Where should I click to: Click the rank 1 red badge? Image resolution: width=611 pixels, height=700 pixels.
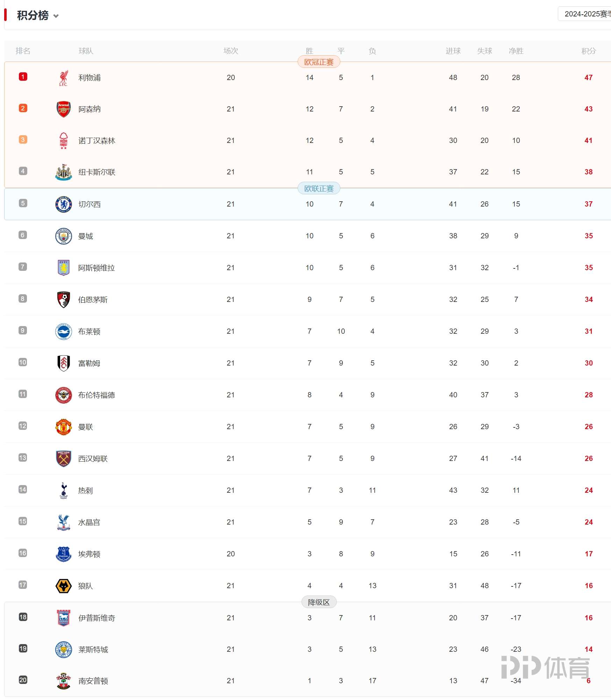coord(23,77)
